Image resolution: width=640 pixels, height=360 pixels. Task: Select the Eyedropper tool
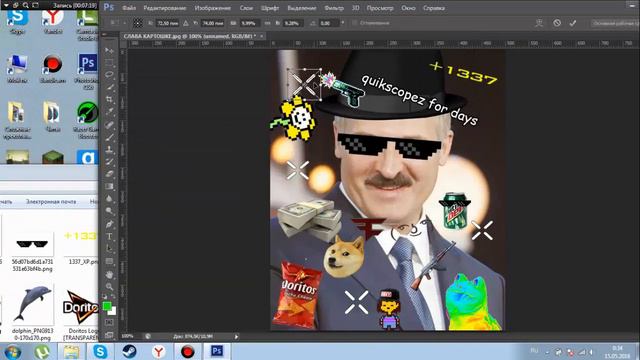coord(109,111)
